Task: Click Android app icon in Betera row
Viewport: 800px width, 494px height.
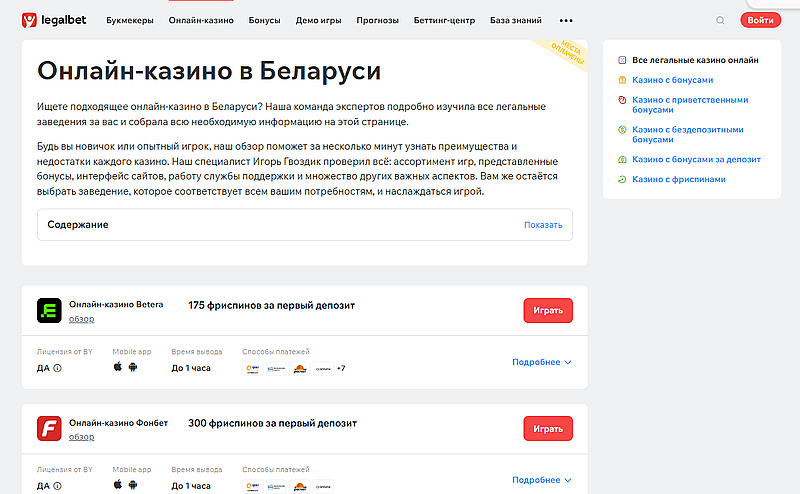Action: pyautogui.click(x=133, y=367)
